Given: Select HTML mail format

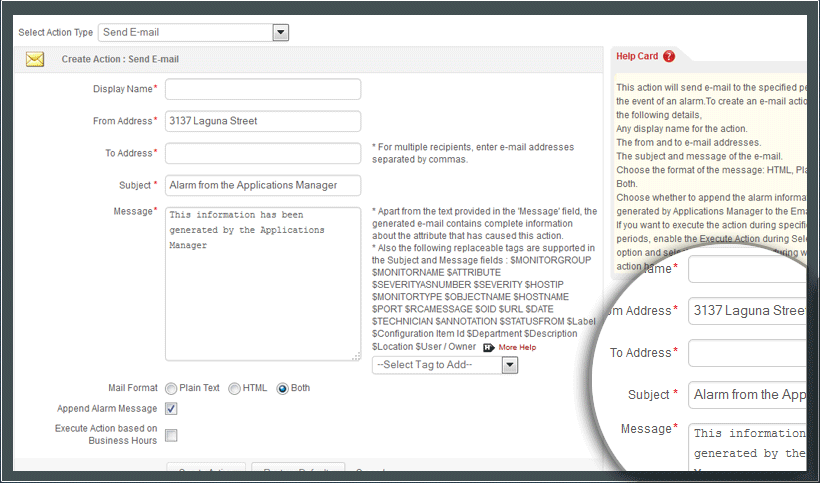Looking at the screenshot, I should (234, 388).
